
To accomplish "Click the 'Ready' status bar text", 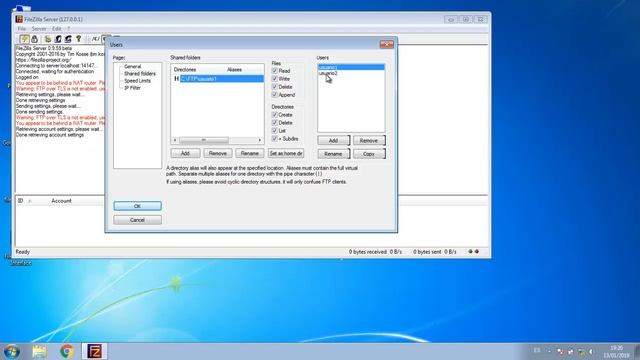I will tap(22, 252).
